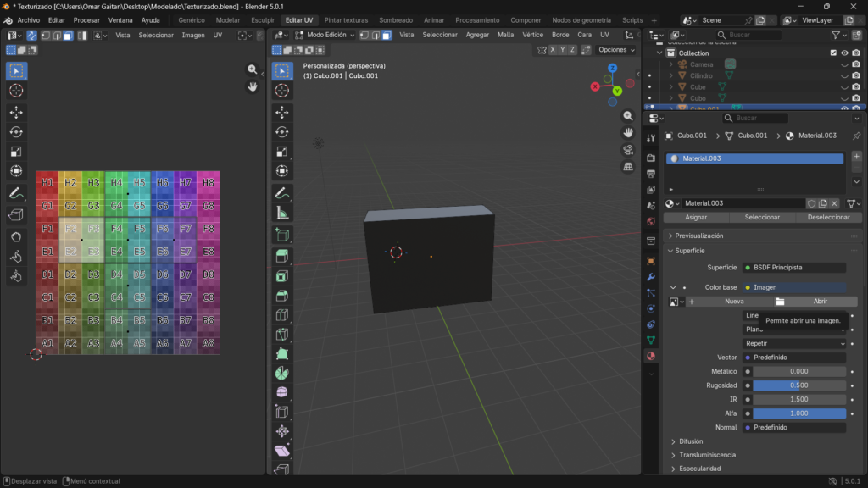Select the Extrude Region tool
This screenshot has width=868, height=488.
coord(282,256)
